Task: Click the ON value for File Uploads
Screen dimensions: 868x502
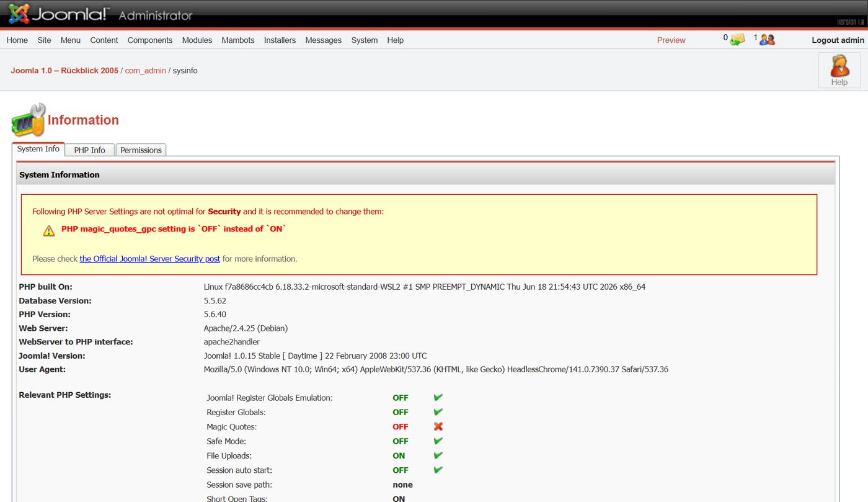Action: click(x=399, y=455)
